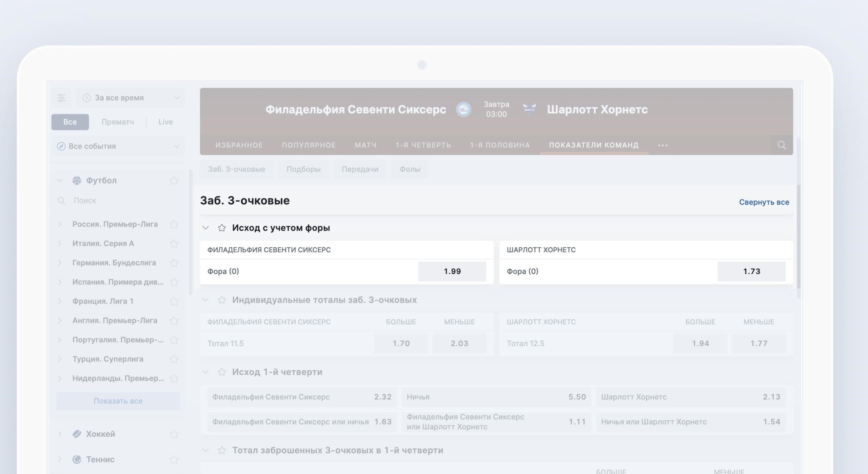Click the Charlotte Hornets team logo
The image size is (868, 474).
click(529, 109)
